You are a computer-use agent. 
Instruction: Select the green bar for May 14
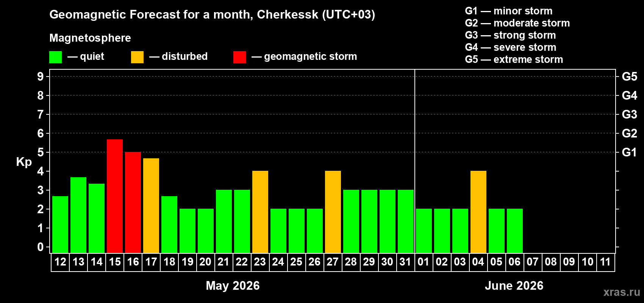(x=97, y=219)
